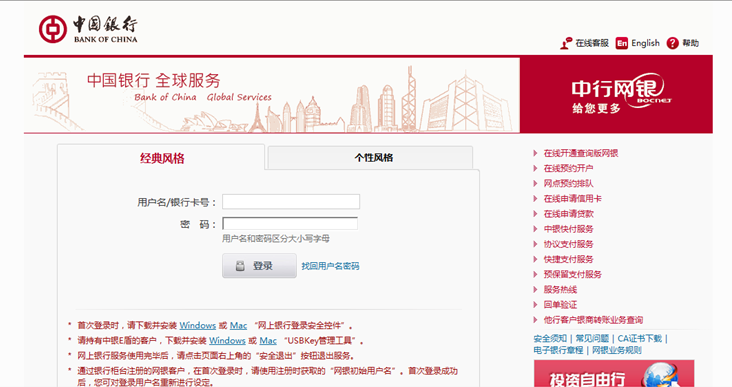The width and height of the screenshot is (732, 387).
Task: Focus the 密码 password field
Action: click(x=290, y=223)
